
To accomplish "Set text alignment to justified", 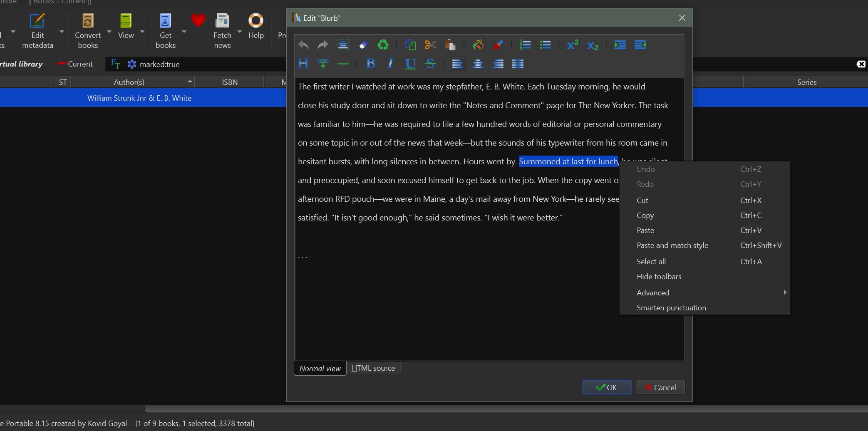I will [518, 64].
